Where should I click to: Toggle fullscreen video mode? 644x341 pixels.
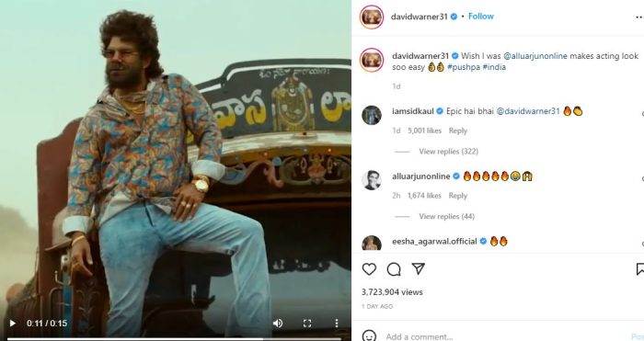click(x=307, y=324)
